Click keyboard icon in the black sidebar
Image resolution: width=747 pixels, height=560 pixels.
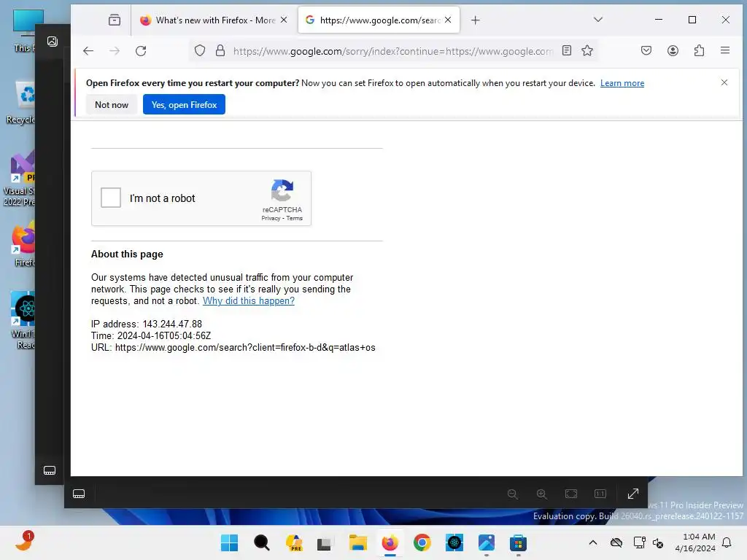[50, 470]
